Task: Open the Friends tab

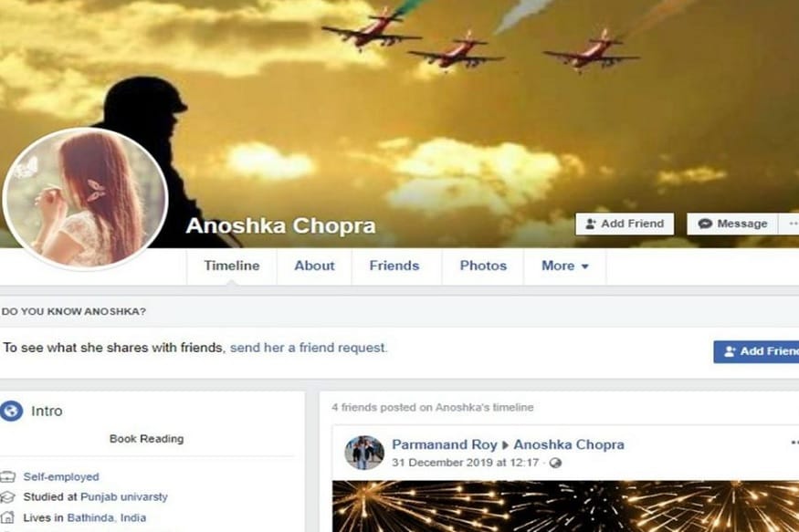Action: (394, 266)
